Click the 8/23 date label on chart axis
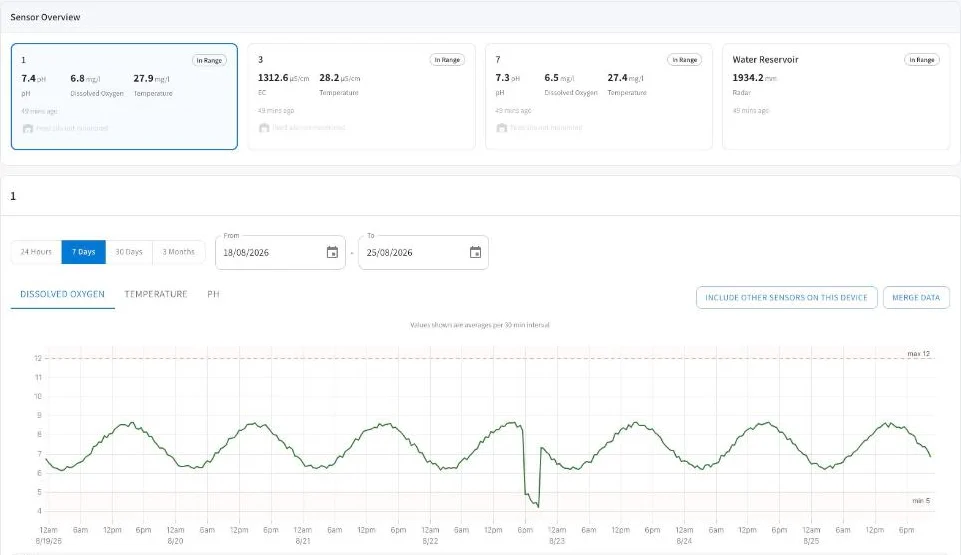Image resolution: width=961 pixels, height=555 pixels. (556, 541)
